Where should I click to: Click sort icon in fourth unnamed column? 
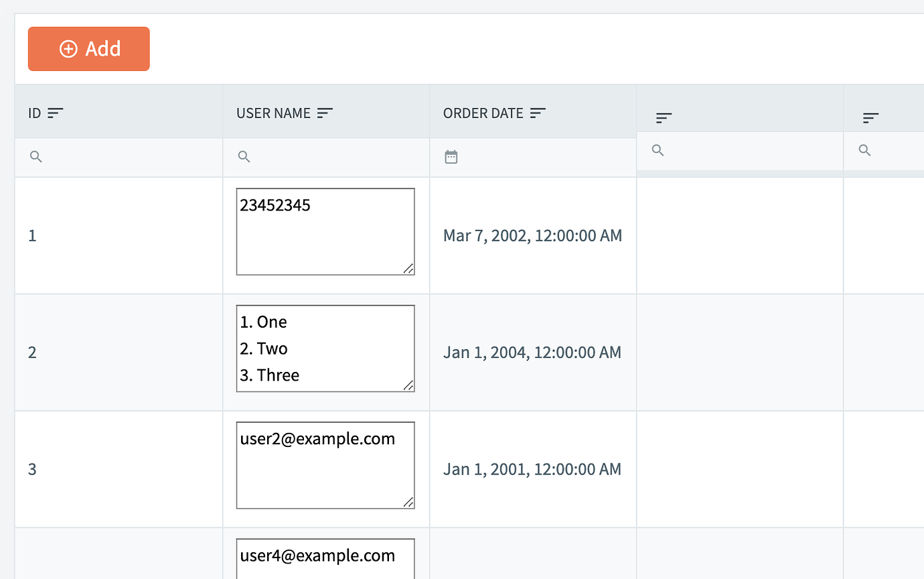(x=664, y=118)
